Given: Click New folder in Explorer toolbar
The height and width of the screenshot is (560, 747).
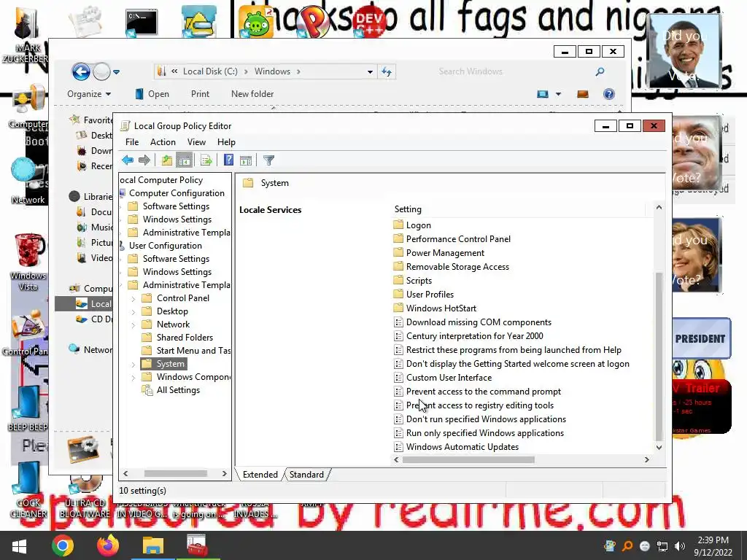Looking at the screenshot, I should coord(252,94).
